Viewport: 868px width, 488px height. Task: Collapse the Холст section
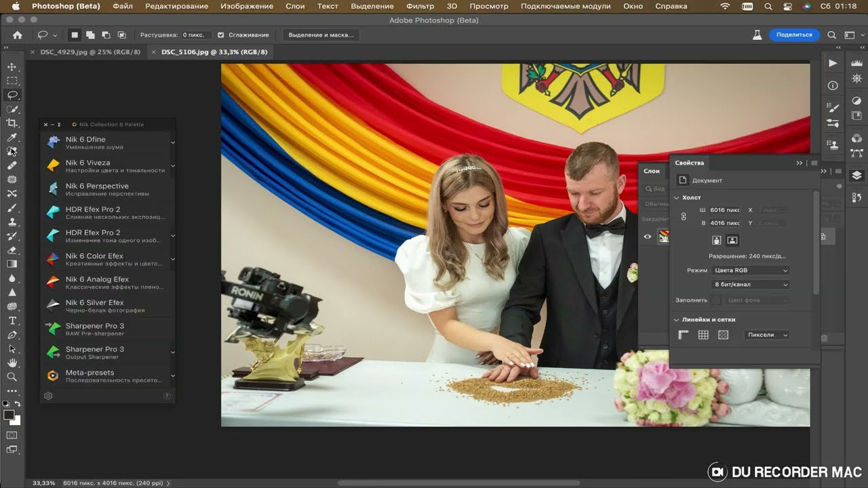point(676,197)
